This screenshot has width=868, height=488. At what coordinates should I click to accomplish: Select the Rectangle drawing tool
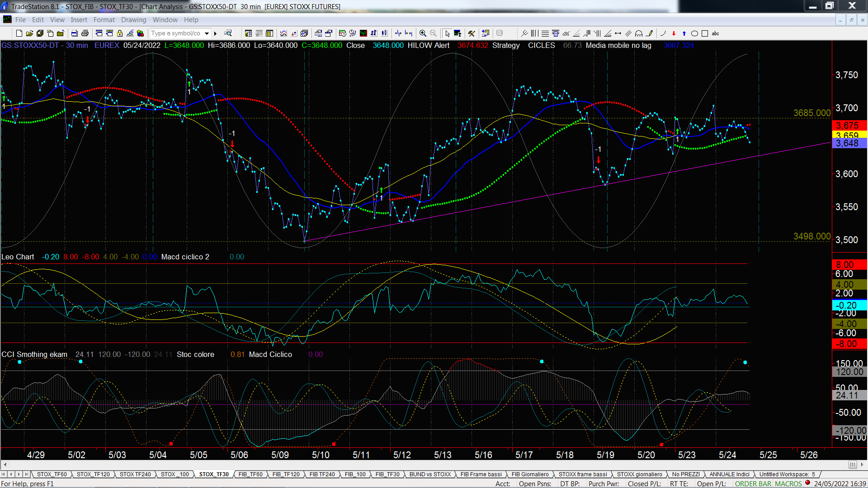pos(705,33)
